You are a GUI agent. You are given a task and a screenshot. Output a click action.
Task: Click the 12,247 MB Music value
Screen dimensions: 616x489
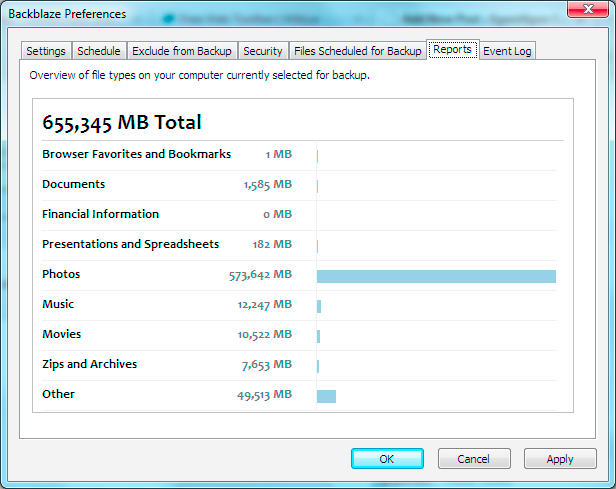pos(265,305)
